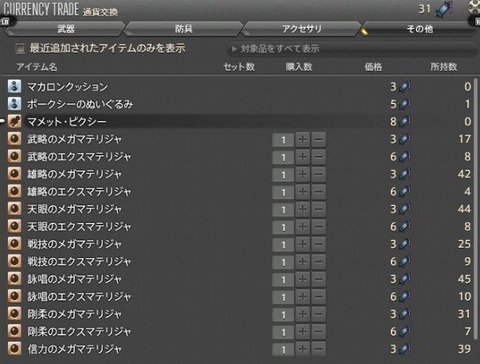Select the 雄略のメガマテリジャ item name

click(x=74, y=174)
